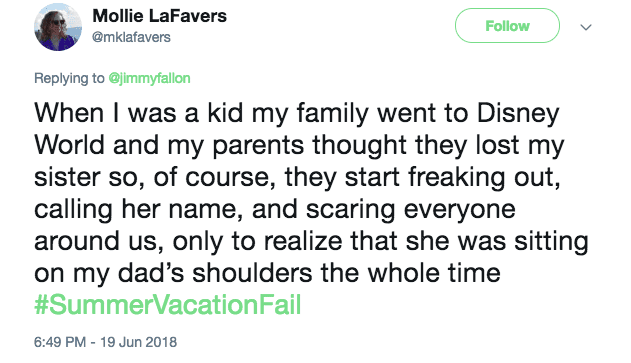Click the phrase "World and my parents"
The height and width of the screenshot is (363, 631).
coord(169,146)
